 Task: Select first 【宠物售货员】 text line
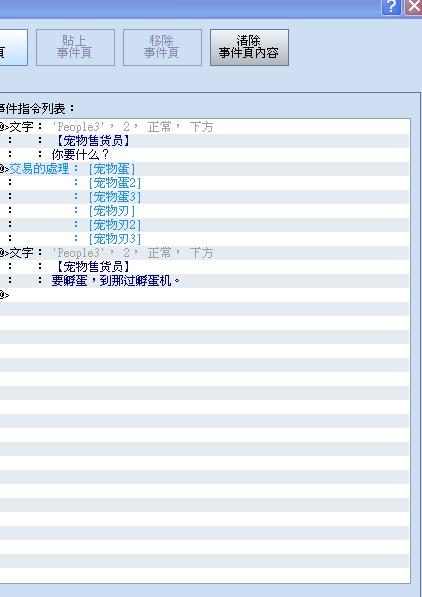click(x=204, y=141)
